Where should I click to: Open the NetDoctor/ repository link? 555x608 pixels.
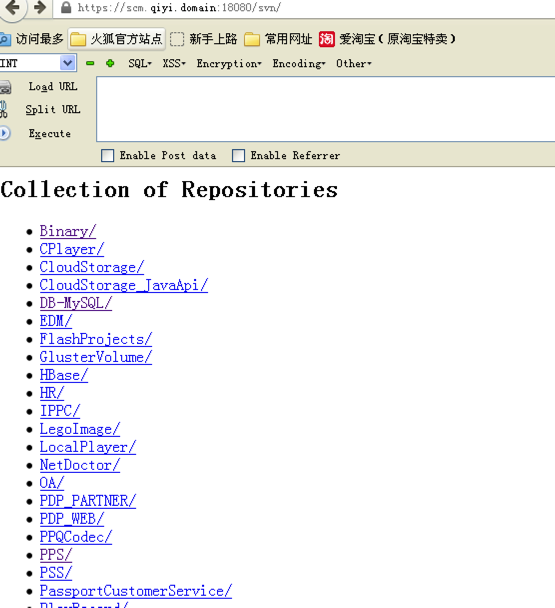pyautogui.click(x=80, y=465)
